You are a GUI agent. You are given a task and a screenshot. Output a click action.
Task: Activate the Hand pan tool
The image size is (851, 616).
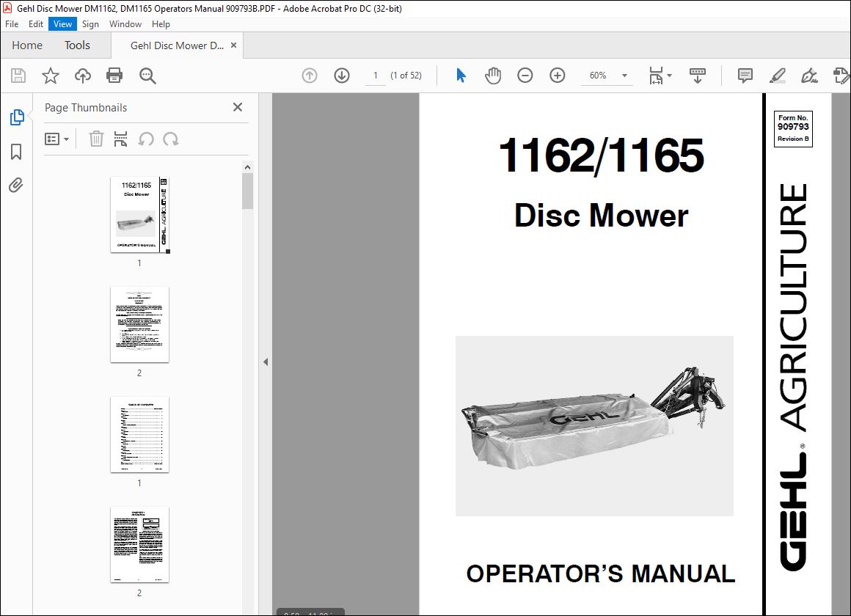pos(493,76)
